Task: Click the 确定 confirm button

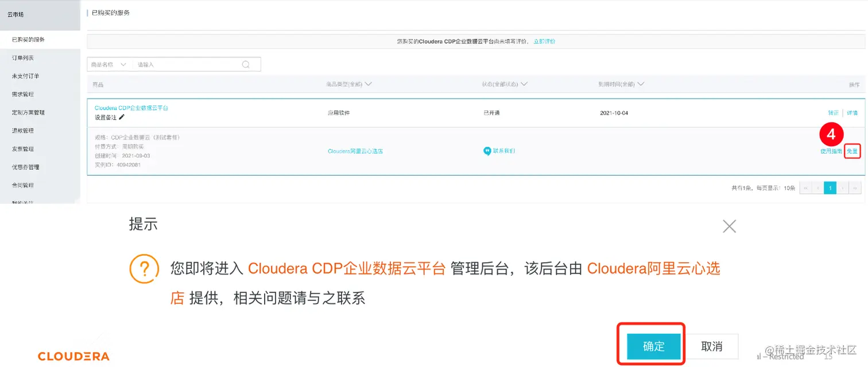Action: coord(654,346)
